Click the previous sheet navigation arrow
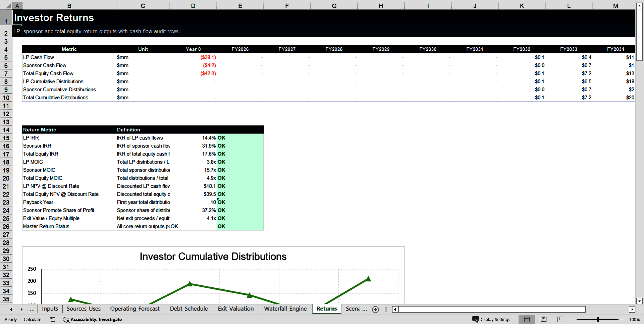The height and width of the screenshot is (324, 644). coord(11,309)
